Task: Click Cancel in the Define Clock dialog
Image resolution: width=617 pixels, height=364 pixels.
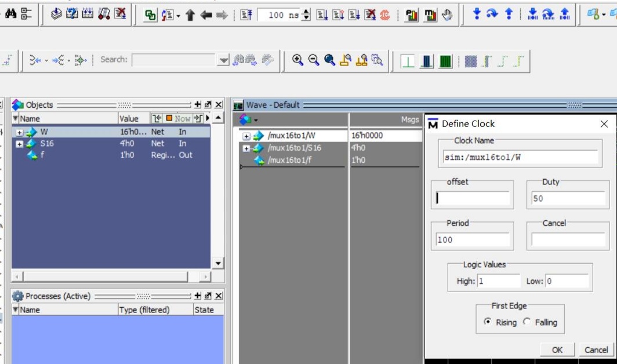Action: (596, 350)
